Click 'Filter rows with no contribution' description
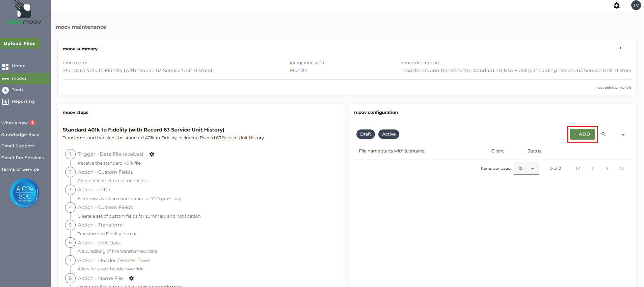 (129, 198)
